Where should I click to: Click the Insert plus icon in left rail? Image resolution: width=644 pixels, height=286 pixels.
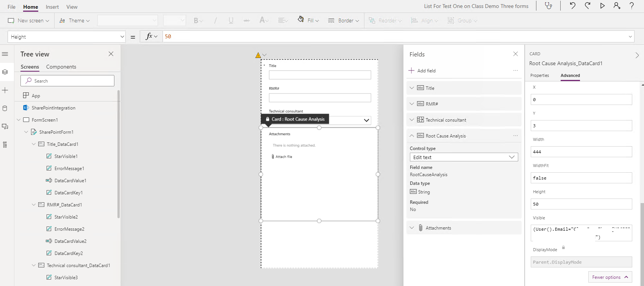click(5, 90)
